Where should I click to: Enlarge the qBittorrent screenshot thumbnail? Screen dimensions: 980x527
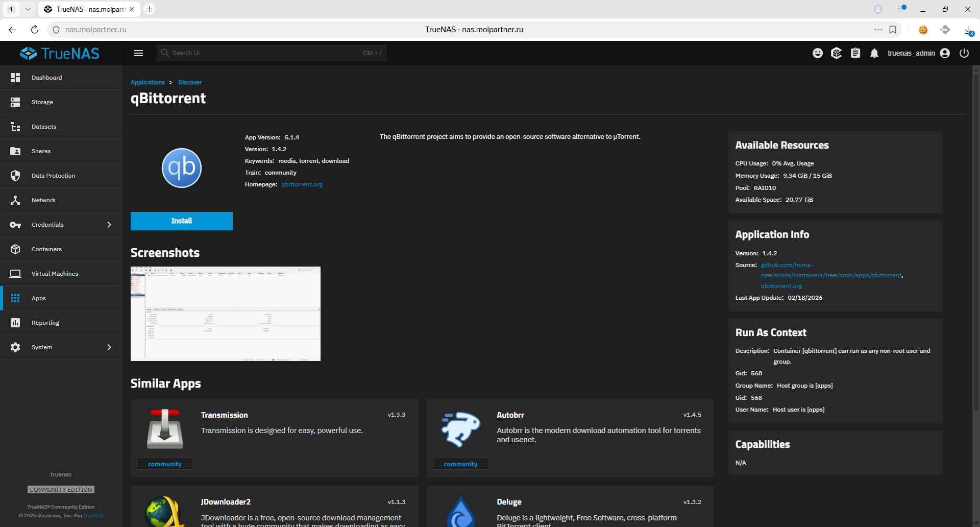[225, 314]
